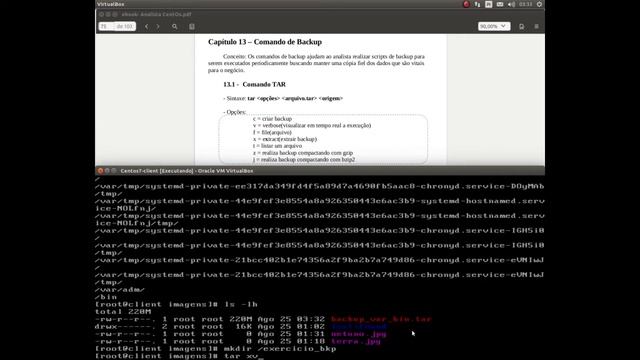Go to previous page in PDF viewer
The height and width of the screenshot is (360, 640).
pos(147,27)
